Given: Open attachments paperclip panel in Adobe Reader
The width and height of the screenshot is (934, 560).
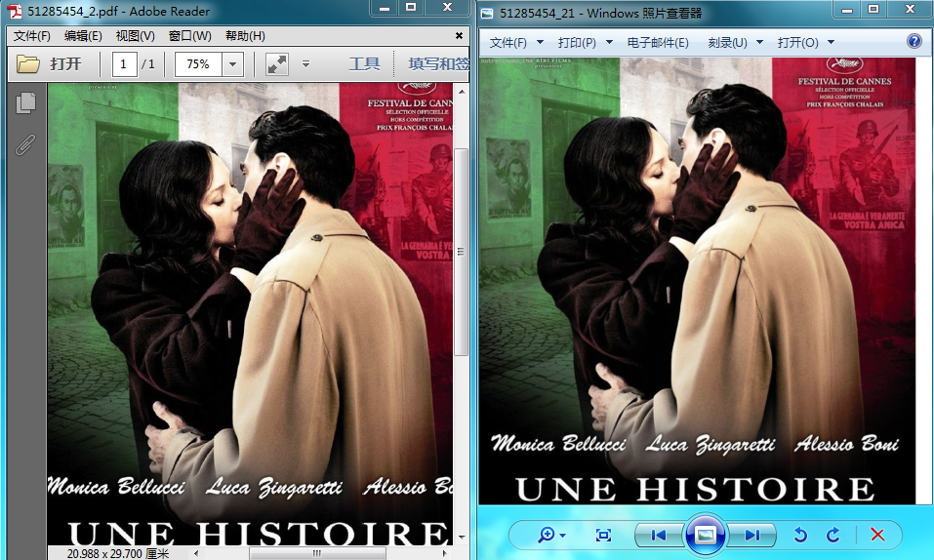Looking at the screenshot, I should 25,144.
